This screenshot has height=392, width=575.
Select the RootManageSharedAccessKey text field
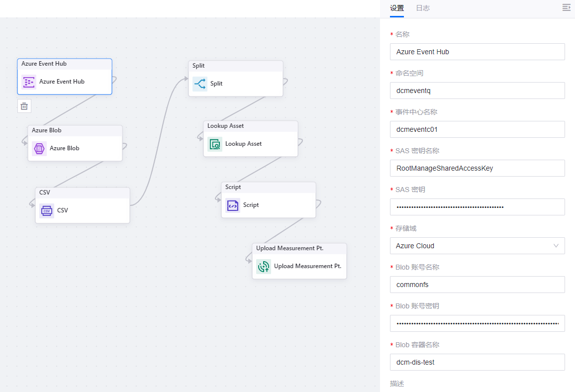tap(477, 168)
